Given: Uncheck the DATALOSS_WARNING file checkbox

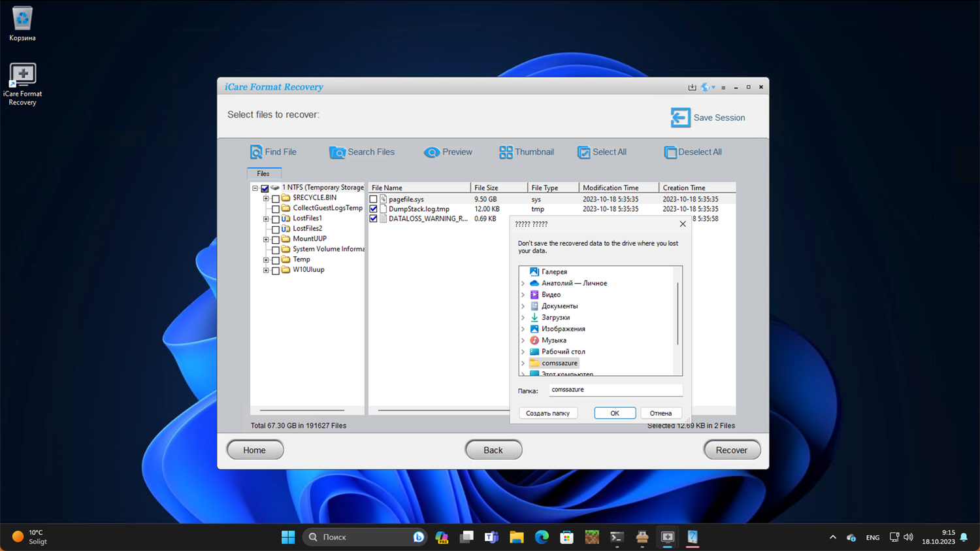Looking at the screenshot, I should pyautogui.click(x=373, y=219).
